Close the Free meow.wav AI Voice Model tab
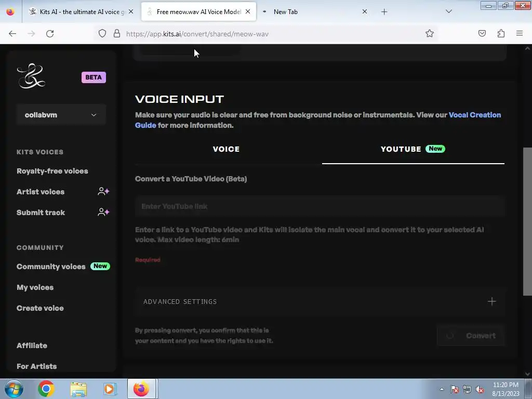The width and height of the screenshot is (532, 399). click(248, 11)
